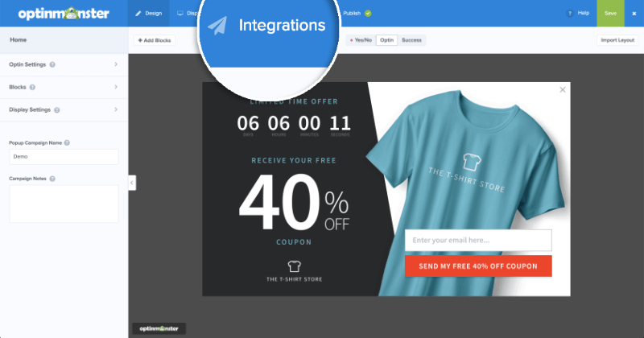Collapse the left sidebar panel arrow

(132, 183)
